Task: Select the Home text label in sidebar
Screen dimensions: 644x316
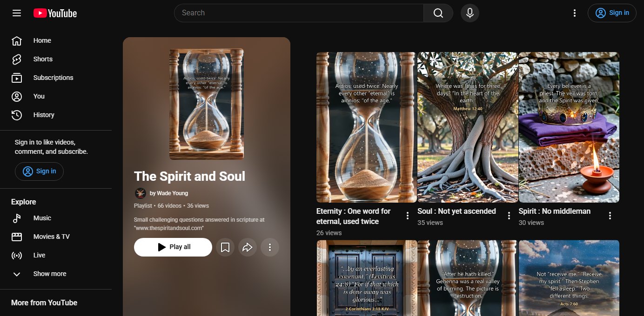Action: tap(42, 40)
